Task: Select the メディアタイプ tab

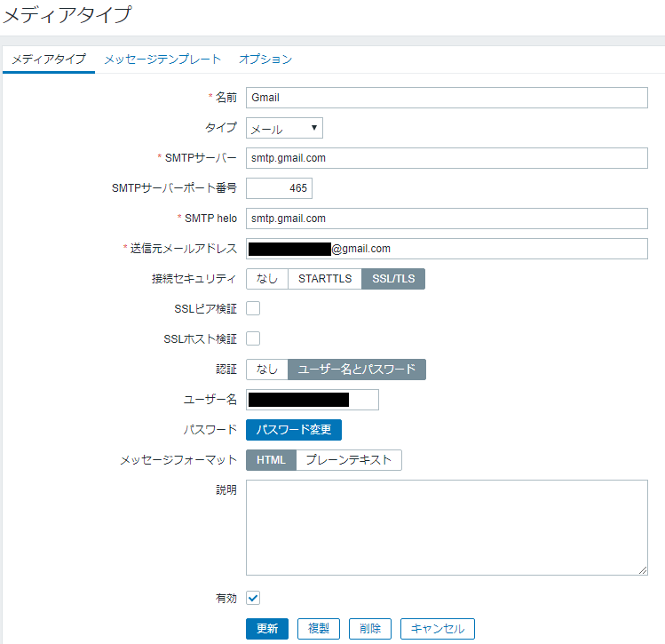Action: pos(49,59)
